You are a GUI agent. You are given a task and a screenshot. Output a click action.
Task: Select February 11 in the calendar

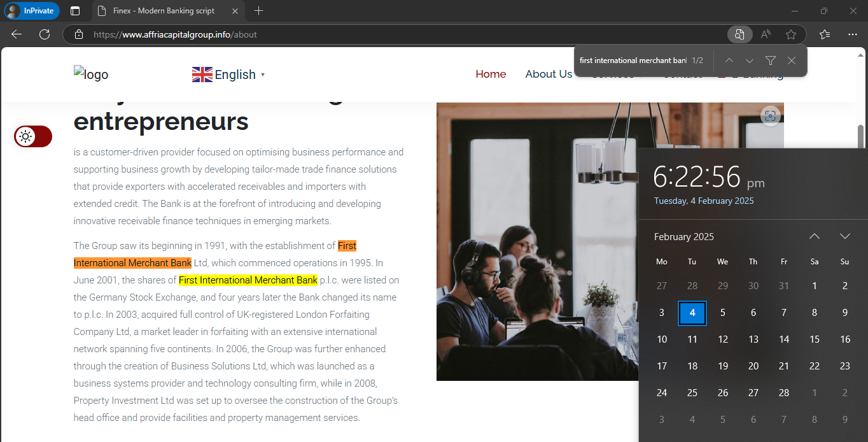[x=692, y=339]
